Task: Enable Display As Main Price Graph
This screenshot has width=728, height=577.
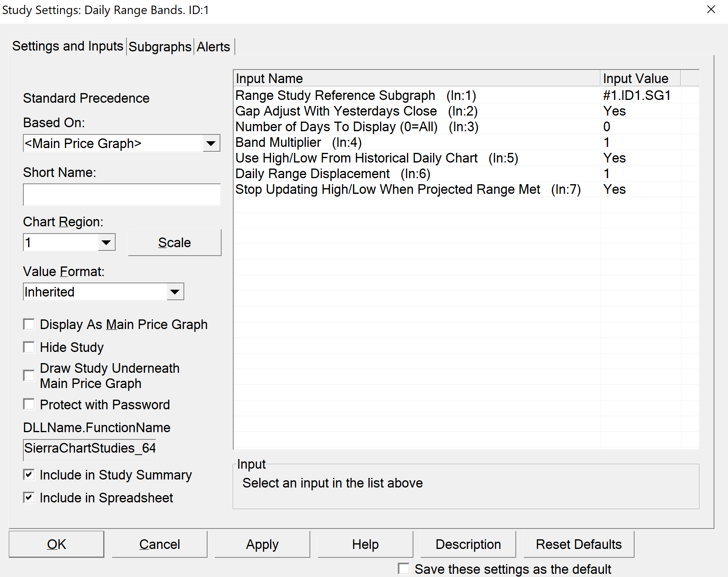Action: click(29, 324)
